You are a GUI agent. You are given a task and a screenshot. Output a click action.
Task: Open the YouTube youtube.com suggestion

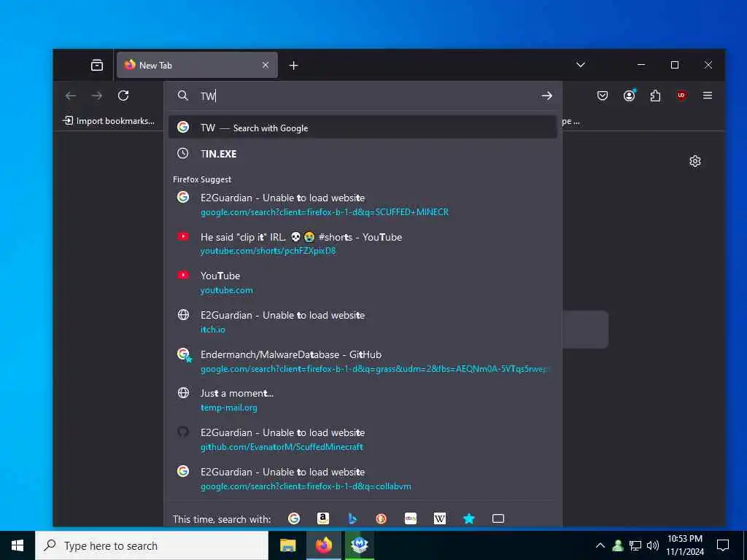(363, 282)
